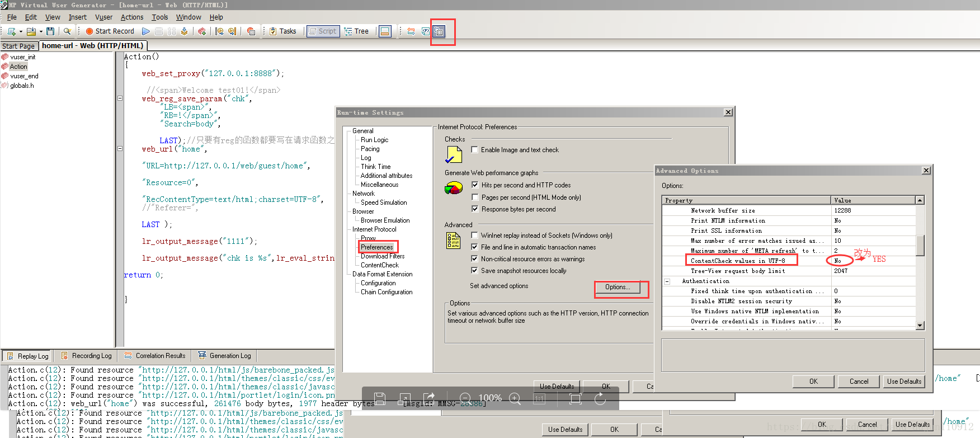980x438 pixels.
Task: Click the first clock-pointer toolbar icon
Action: pyautogui.click(x=219, y=31)
